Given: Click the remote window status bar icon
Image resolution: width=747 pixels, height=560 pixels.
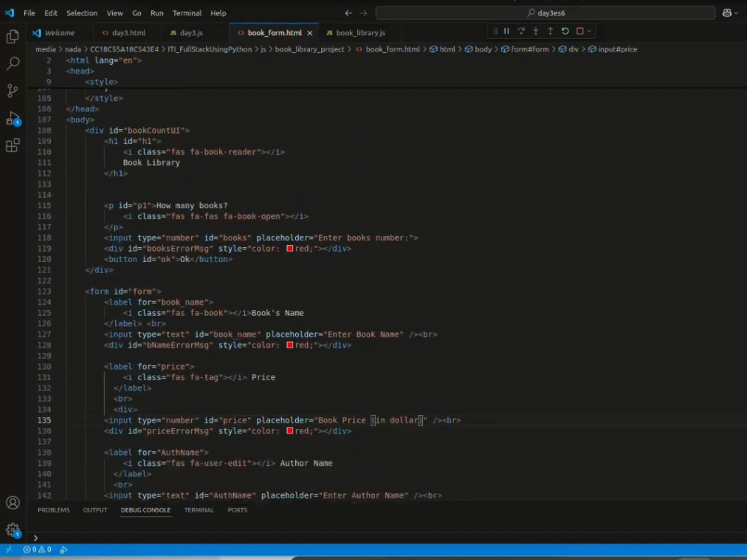Looking at the screenshot, I should tap(9, 549).
